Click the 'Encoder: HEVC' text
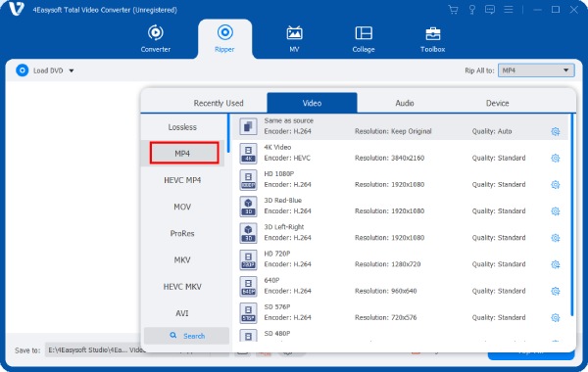This screenshot has height=372, width=588. [x=287, y=158]
